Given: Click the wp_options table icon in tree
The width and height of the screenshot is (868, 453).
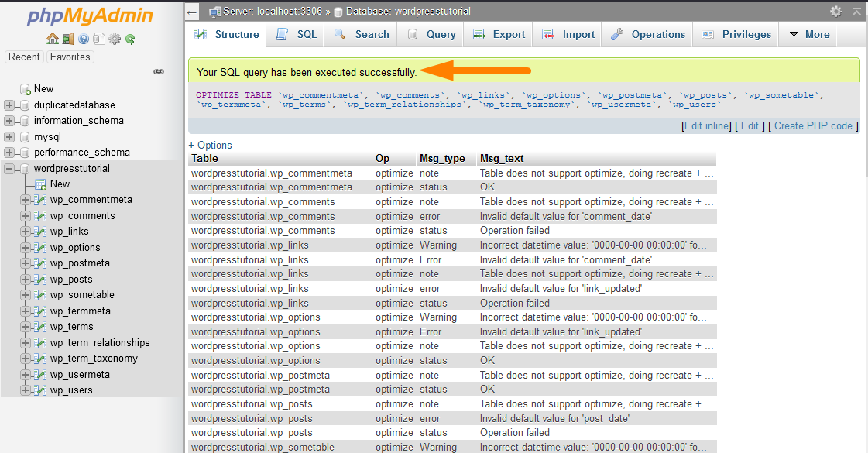Looking at the screenshot, I should click(39, 248).
